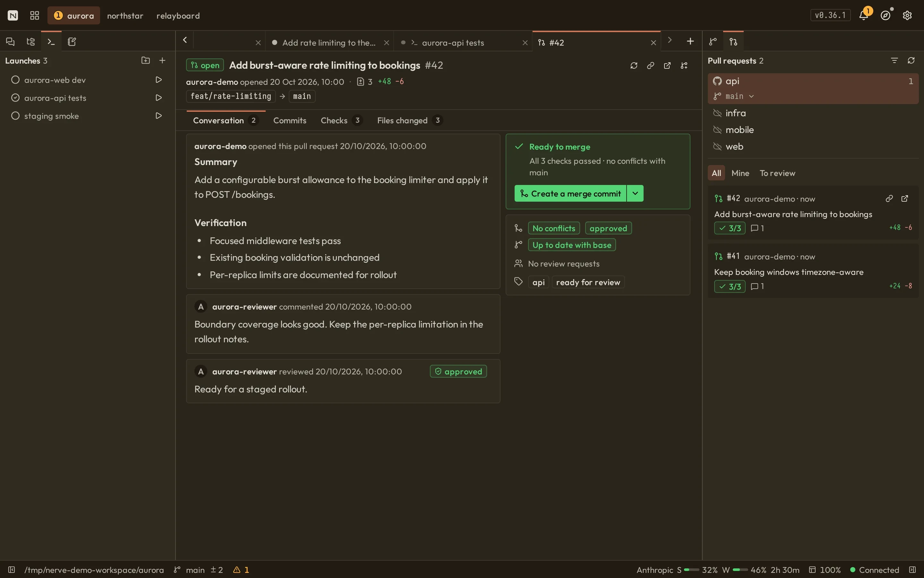Show previous tabs with left chevron

pyautogui.click(x=185, y=40)
